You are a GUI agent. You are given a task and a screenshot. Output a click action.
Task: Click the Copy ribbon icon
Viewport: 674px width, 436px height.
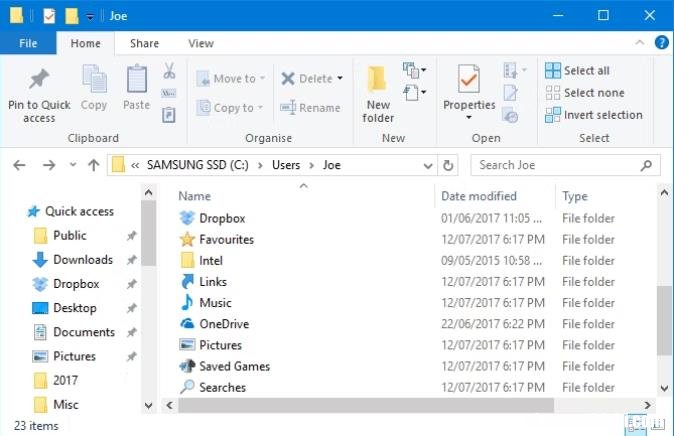(x=94, y=79)
